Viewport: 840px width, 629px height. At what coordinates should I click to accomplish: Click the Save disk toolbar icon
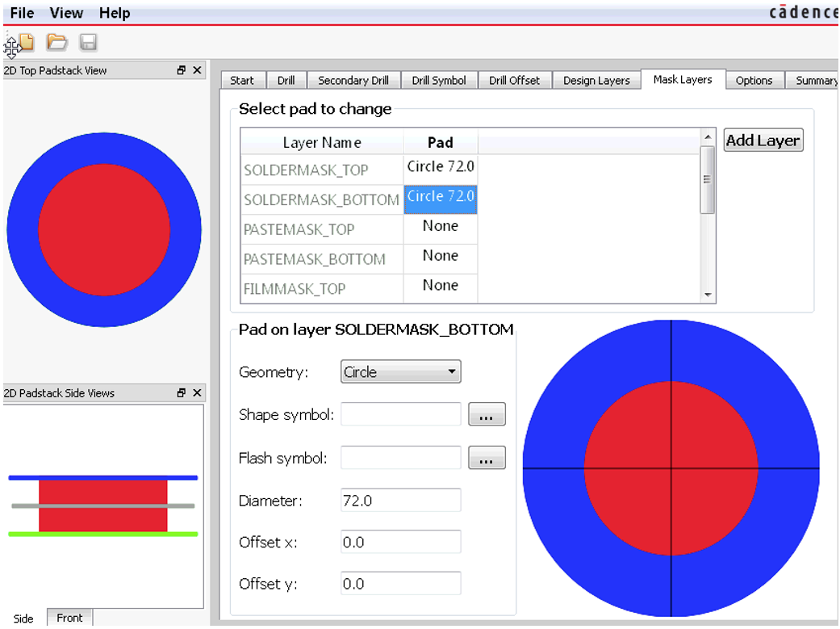[x=88, y=43]
